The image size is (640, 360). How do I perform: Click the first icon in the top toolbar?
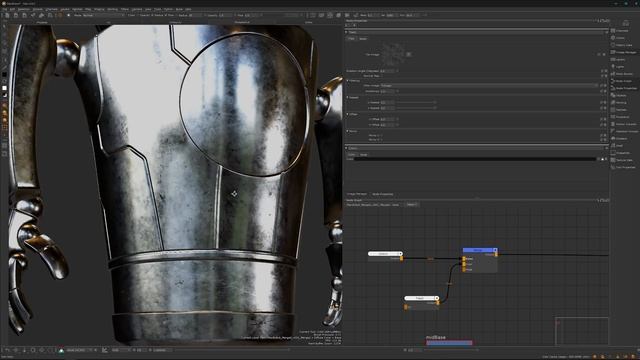7,16
